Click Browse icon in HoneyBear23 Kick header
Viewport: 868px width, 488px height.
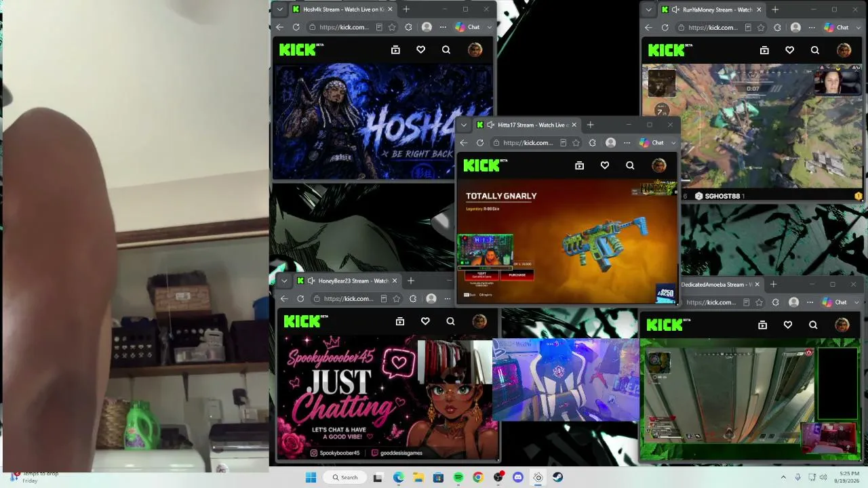pos(400,321)
